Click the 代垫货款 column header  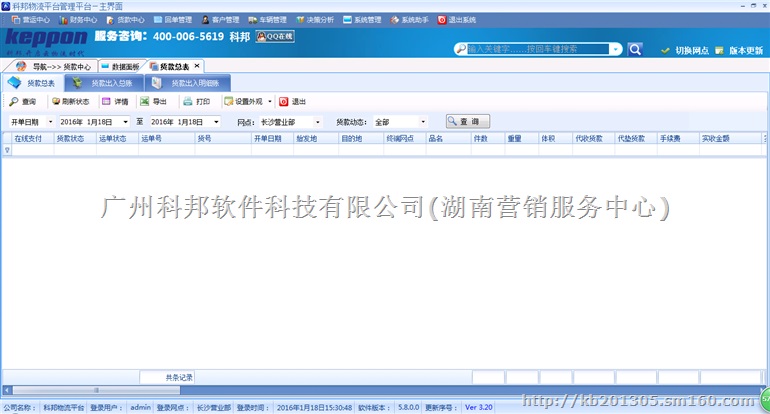click(636, 138)
